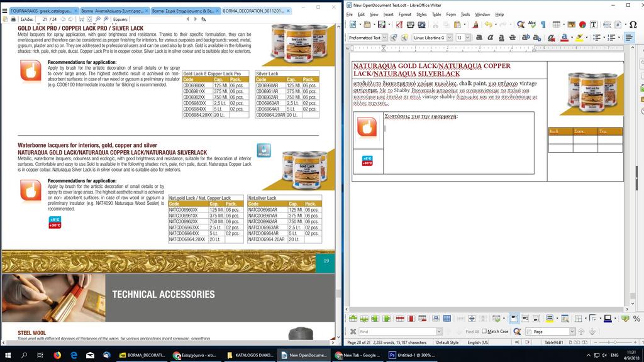Click the Insert Chart icon
This screenshot has width=644, height=362.
pos(582,25)
